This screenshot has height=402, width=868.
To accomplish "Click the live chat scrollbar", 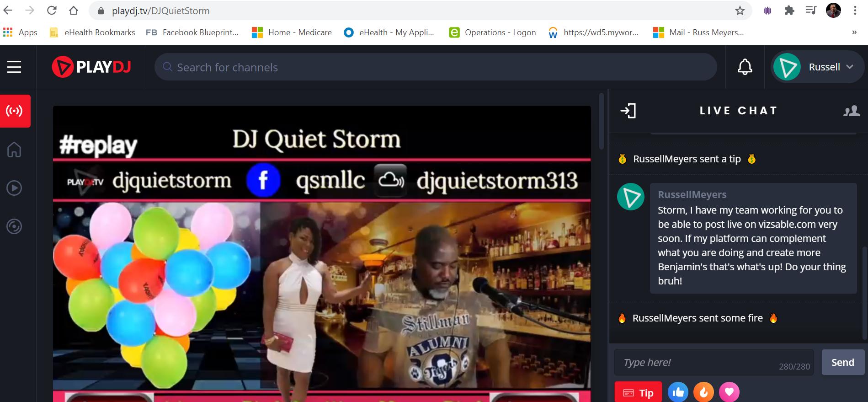I will click(x=864, y=293).
